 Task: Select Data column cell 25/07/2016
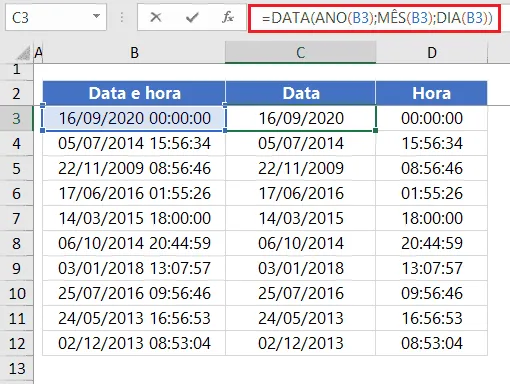pyautogui.click(x=301, y=293)
